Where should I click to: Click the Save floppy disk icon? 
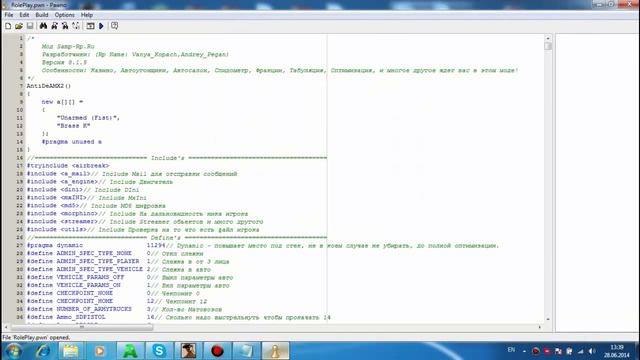pyautogui.click(x=30, y=26)
